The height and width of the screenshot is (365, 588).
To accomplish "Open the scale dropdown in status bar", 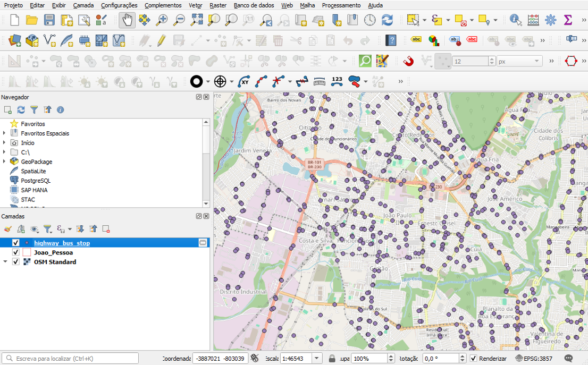I will tap(317, 359).
